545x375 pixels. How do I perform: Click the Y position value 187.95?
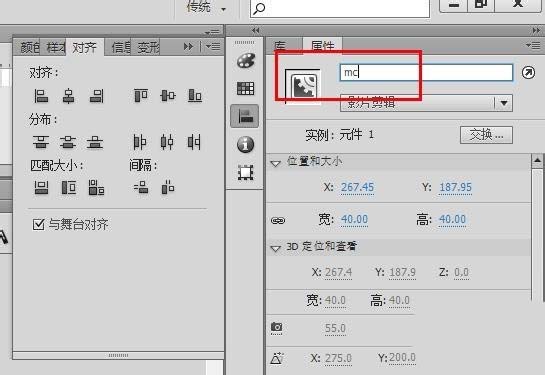coord(455,187)
